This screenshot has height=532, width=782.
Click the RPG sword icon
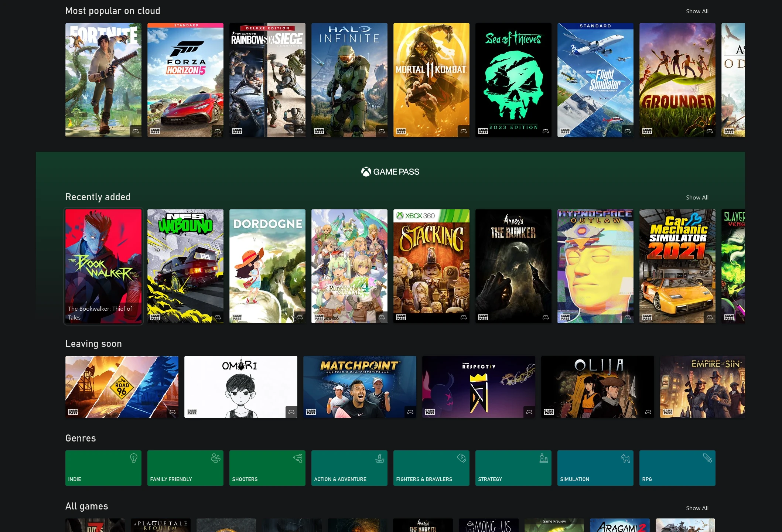707,458
